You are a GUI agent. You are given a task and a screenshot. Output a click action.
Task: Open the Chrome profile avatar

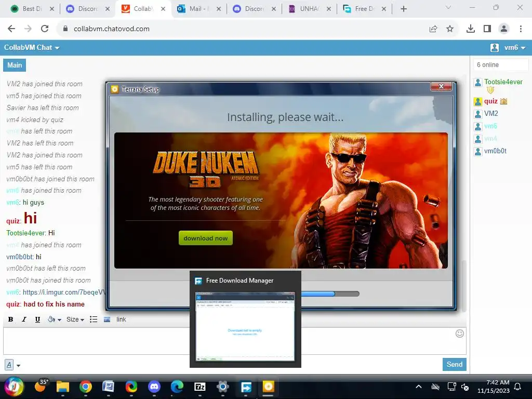tap(504, 29)
